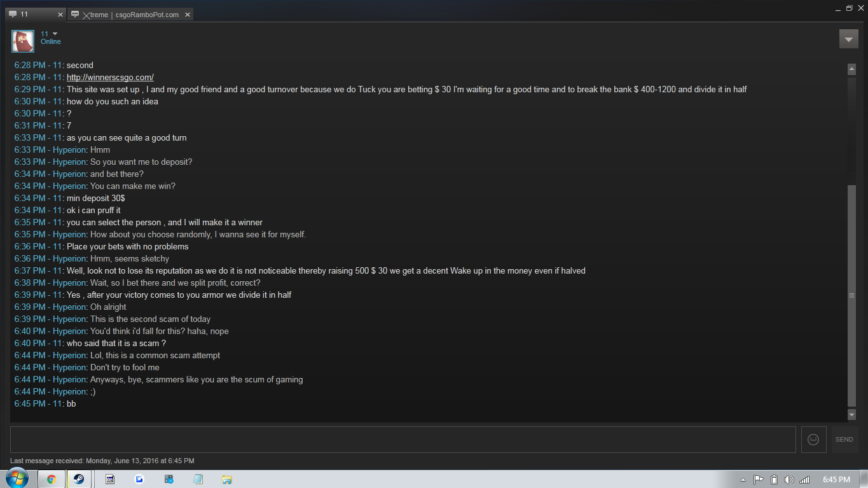Viewport: 868px width, 488px height.
Task: Launch Chrome from the taskbar
Action: click(x=51, y=479)
